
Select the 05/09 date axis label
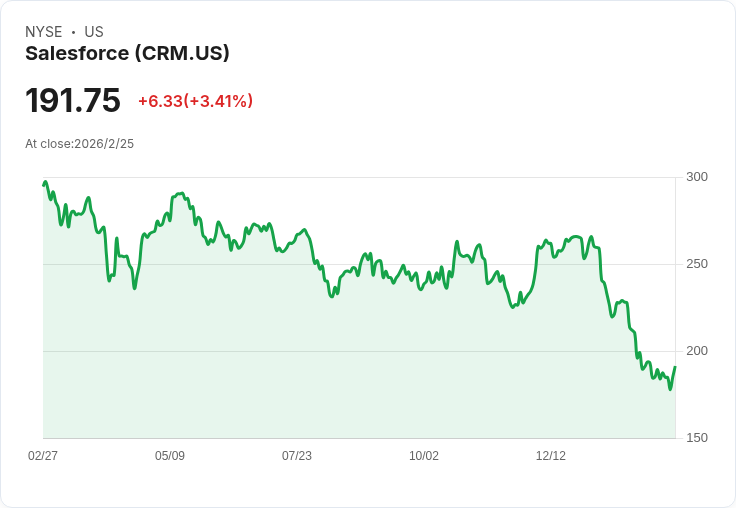click(x=170, y=456)
